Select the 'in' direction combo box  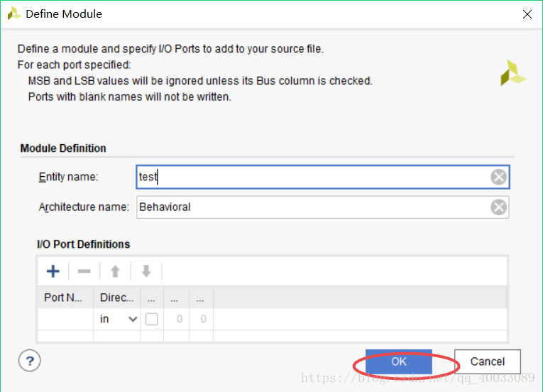[117, 319]
